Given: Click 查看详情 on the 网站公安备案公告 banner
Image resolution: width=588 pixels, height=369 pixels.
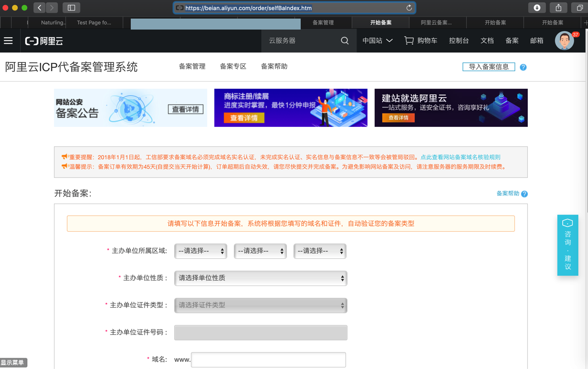Looking at the screenshot, I should click(186, 110).
